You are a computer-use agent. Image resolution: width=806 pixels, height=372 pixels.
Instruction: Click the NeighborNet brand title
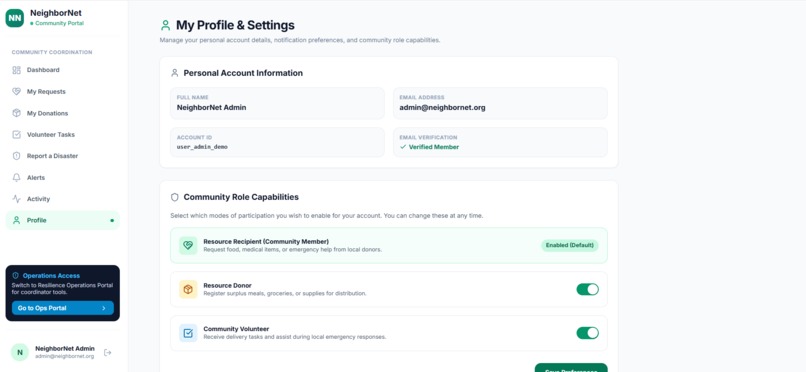(x=56, y=13)
